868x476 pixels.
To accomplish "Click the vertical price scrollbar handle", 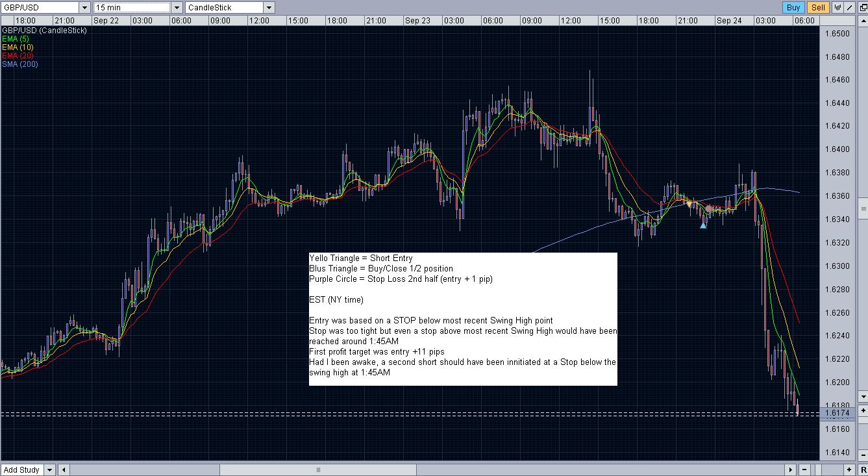I will click(x=863, y=208).
